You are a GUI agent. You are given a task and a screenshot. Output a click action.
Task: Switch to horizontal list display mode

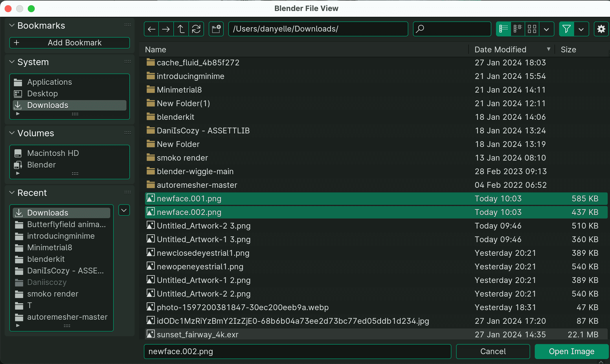click(518, 29)
